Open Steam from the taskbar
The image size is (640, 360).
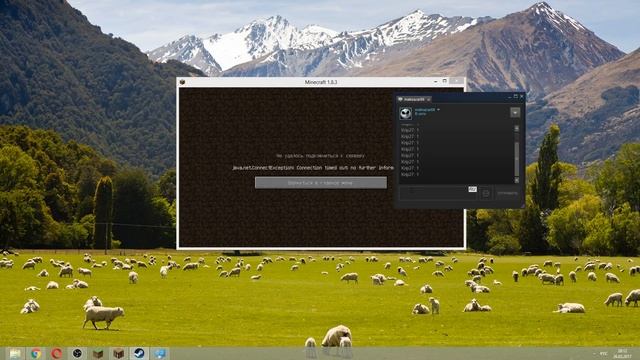click(139, 353)
